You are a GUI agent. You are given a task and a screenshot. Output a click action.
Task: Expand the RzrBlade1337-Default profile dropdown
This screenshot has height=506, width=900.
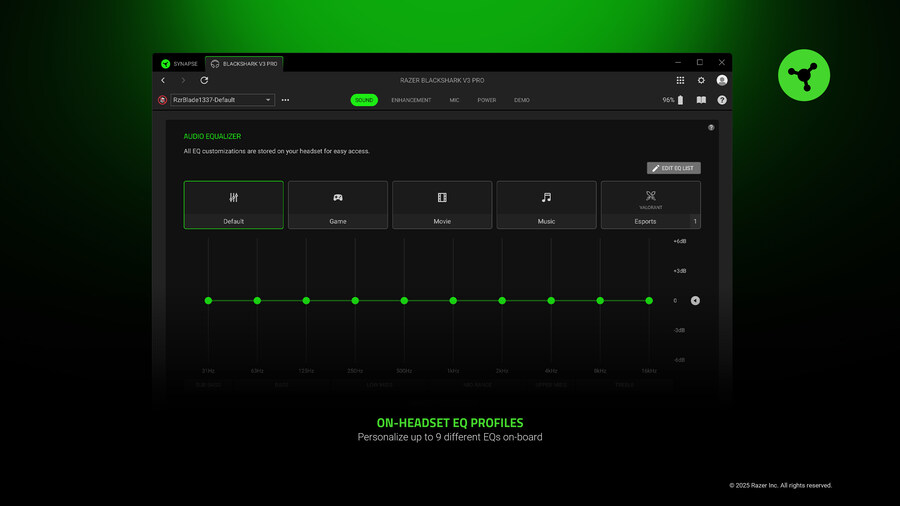(223, 100)
